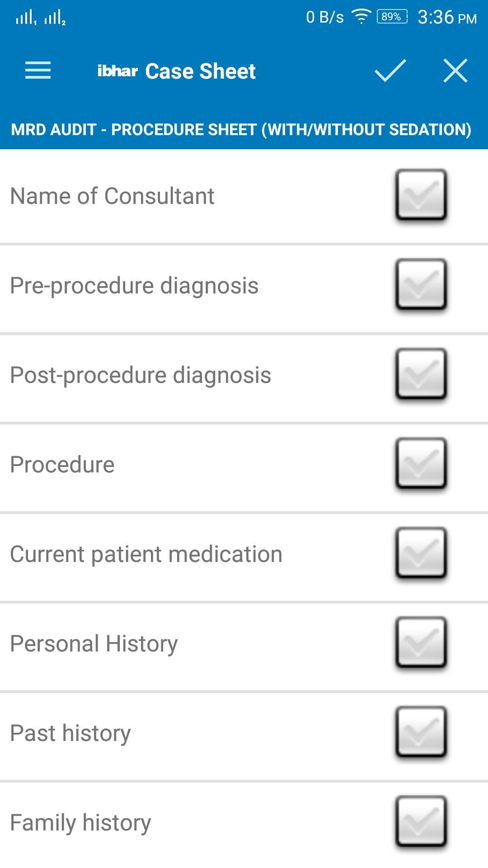Open the hamburger navigation menu
The image size is (488, 868).
click(x=38, y=71)
